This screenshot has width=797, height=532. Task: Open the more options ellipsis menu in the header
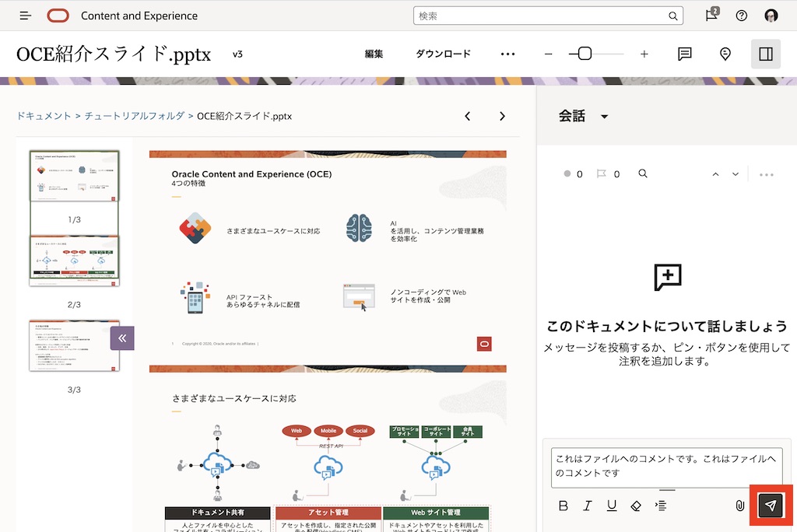pos(508,54)
